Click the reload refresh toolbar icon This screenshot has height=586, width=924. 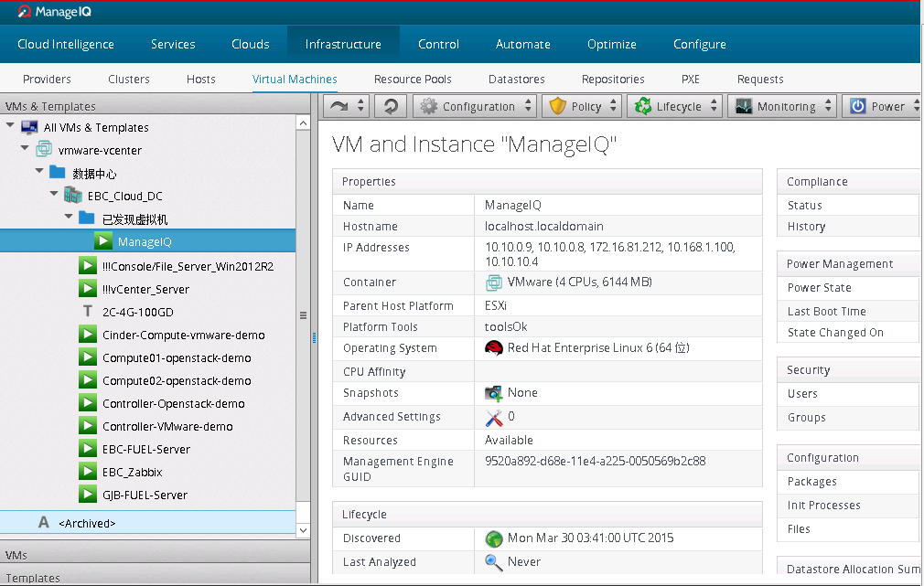point(391,106)
